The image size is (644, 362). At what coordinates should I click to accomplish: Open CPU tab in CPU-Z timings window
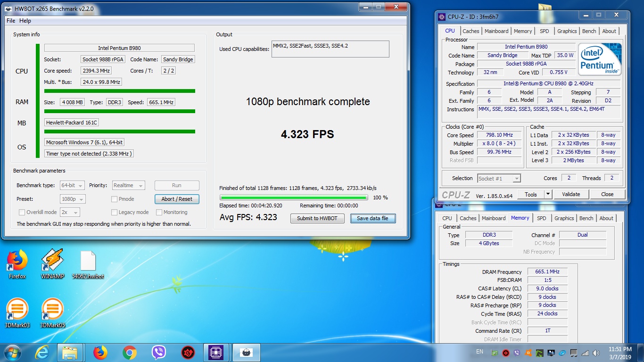(x=447, y=218)
